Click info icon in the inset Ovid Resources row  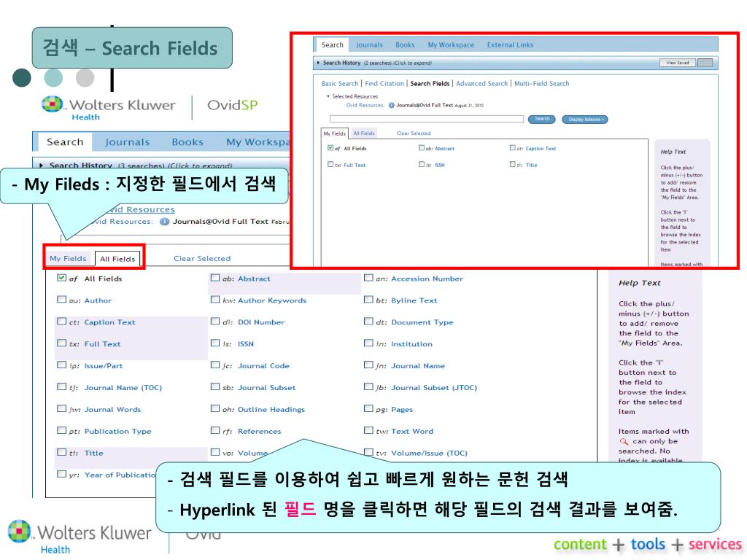coord(391,105)
